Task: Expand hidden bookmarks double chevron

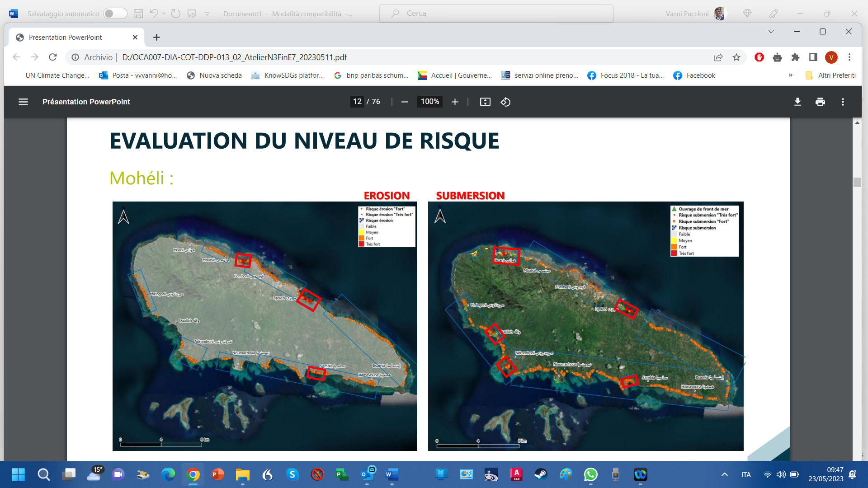Action: pyautogui.click(x=790, y=75)
